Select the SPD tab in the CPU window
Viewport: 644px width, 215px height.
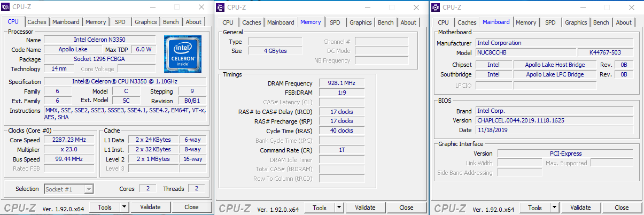120,22
